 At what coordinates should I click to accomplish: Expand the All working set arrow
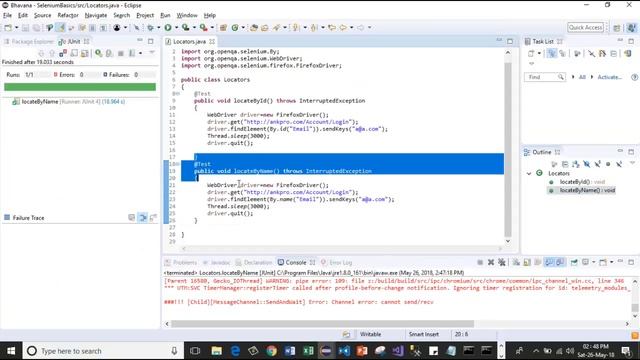pos(573,77)
